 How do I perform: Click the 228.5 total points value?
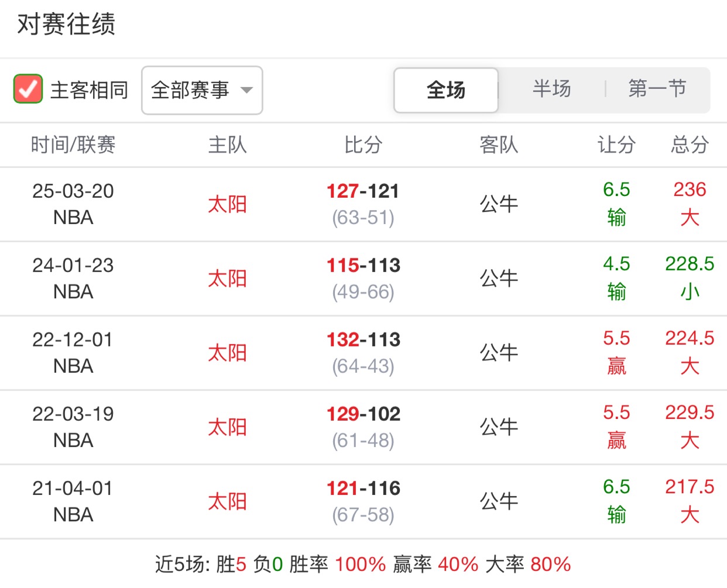click(x=690, y=264)
